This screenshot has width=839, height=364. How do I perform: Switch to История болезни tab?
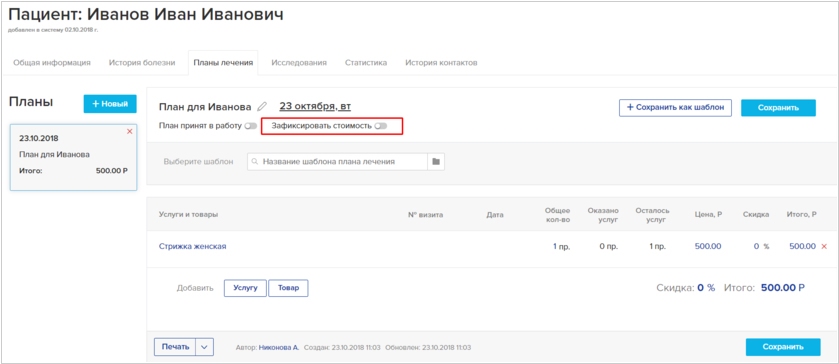(142, 63)
